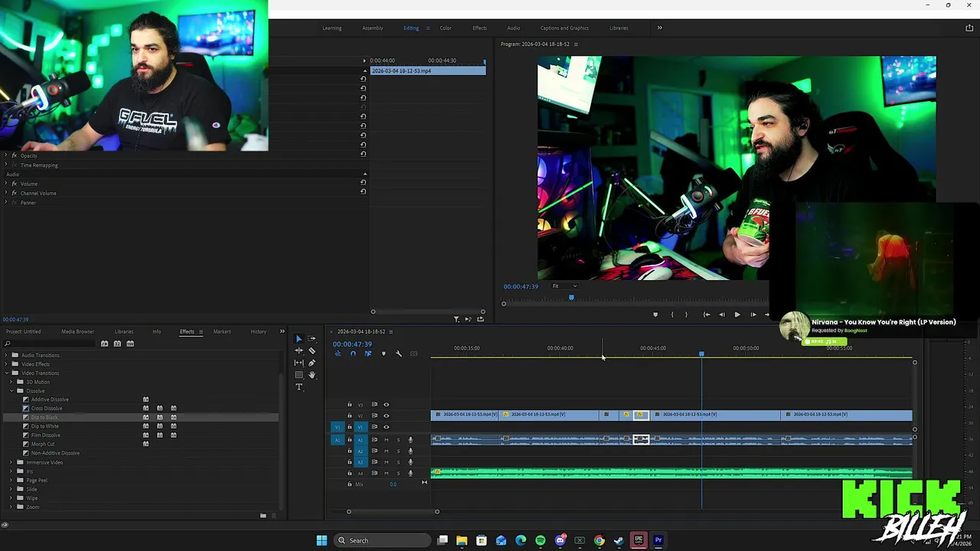The height and width of the screenshot is (551, 980).
Task: Add marker in Program monitor
Action: click(x=655, y=315)
